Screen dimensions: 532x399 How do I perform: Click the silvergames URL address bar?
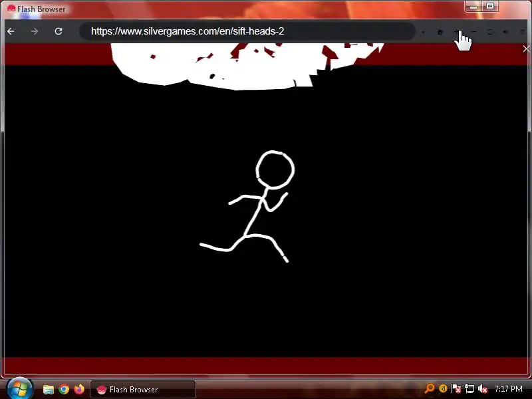pyautogui.click(x=247, y=31)
